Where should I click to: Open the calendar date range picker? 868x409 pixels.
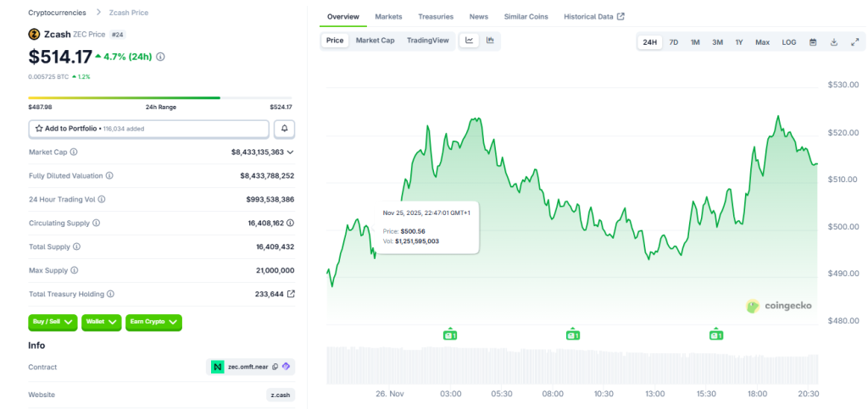coord(813,42)
